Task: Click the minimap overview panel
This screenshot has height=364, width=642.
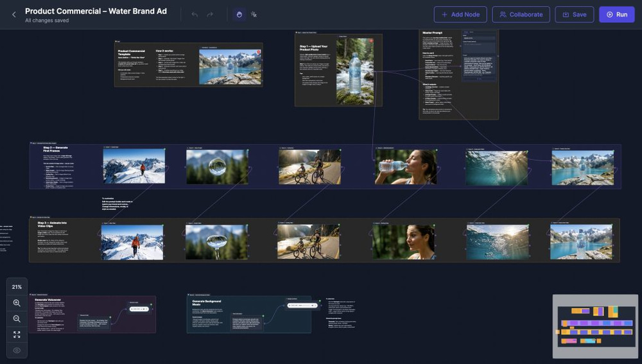Action: [595, 326]
